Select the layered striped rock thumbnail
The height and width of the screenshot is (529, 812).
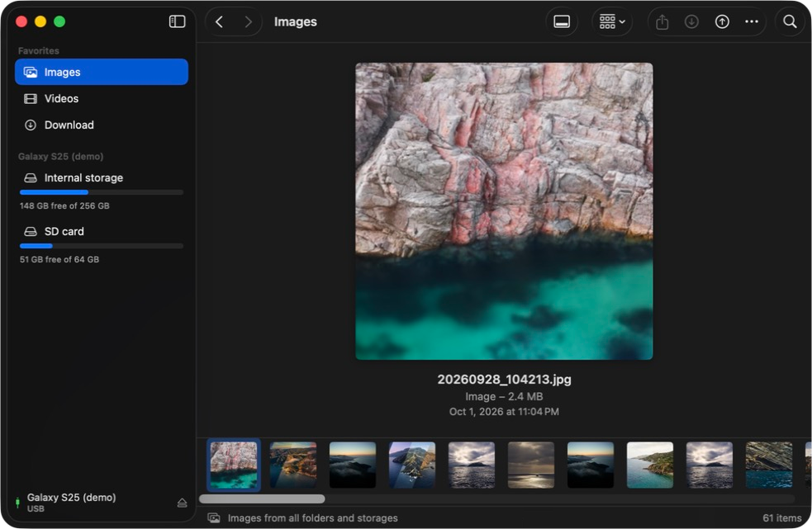[769, 465]
